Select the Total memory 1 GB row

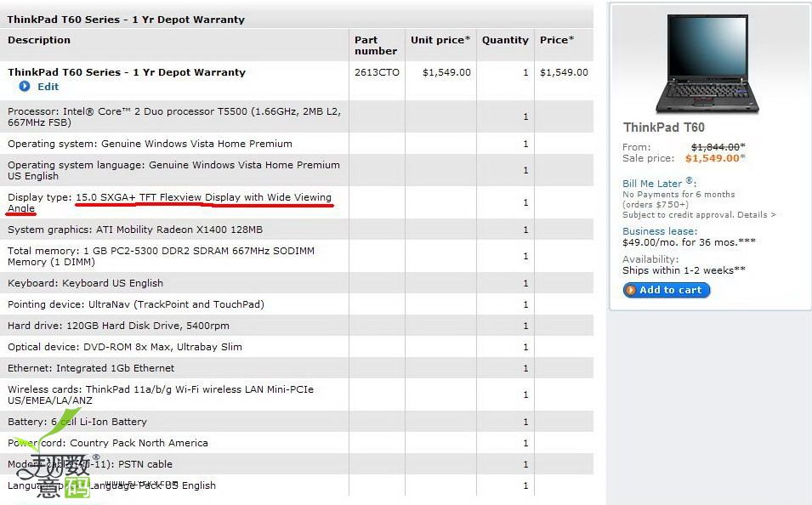pos(297,256)
